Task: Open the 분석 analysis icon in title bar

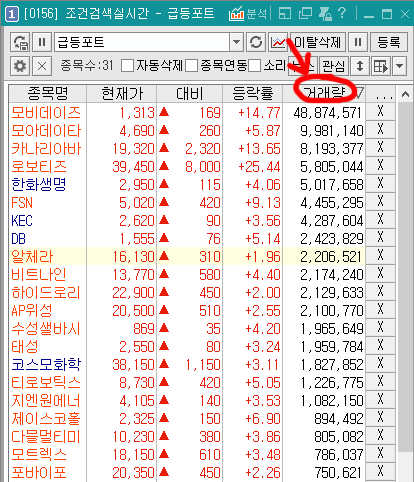Action: (248, 14)
